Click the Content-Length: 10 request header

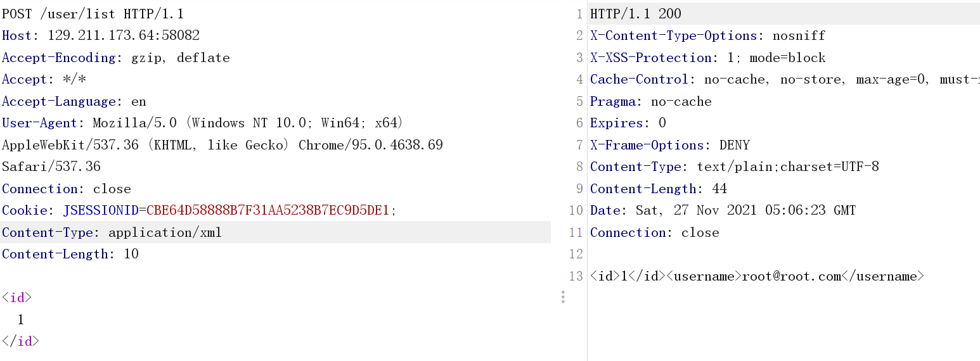70,254
